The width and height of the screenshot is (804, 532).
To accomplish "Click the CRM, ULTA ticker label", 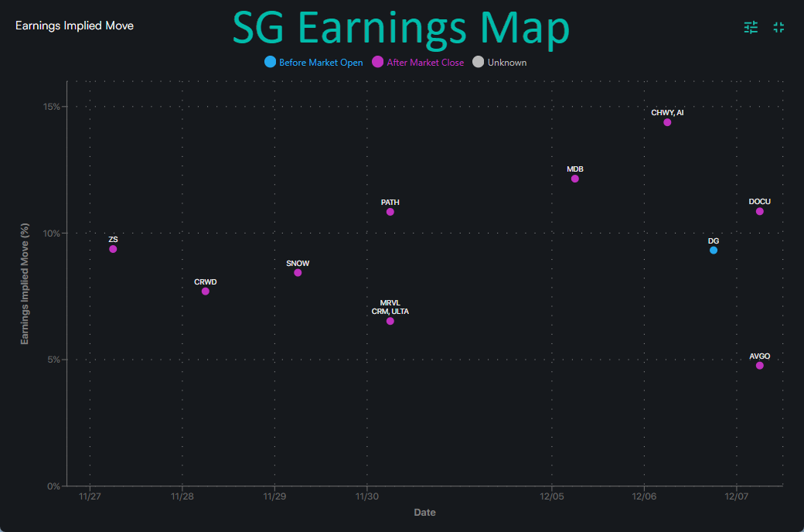I will coord(390,312).
